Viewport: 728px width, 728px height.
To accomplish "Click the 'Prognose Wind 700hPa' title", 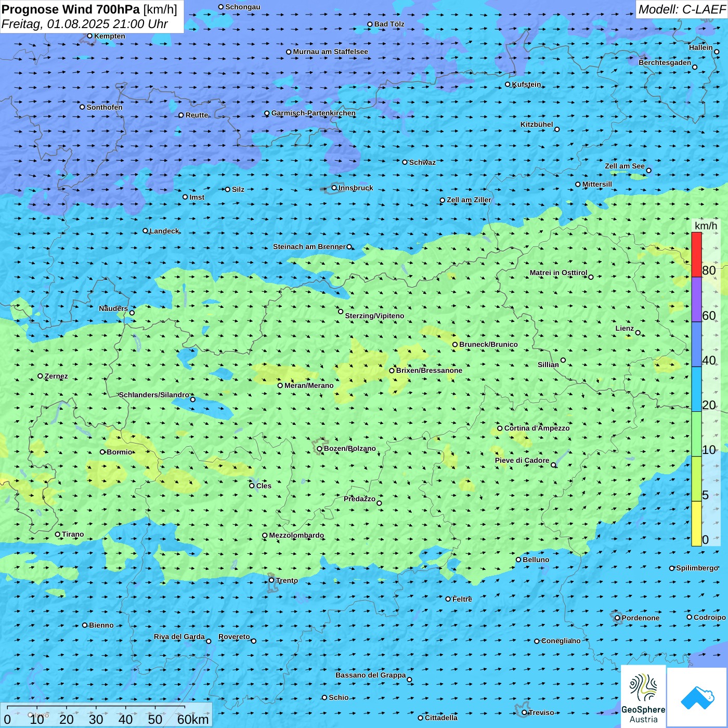I will pos(71,9).
